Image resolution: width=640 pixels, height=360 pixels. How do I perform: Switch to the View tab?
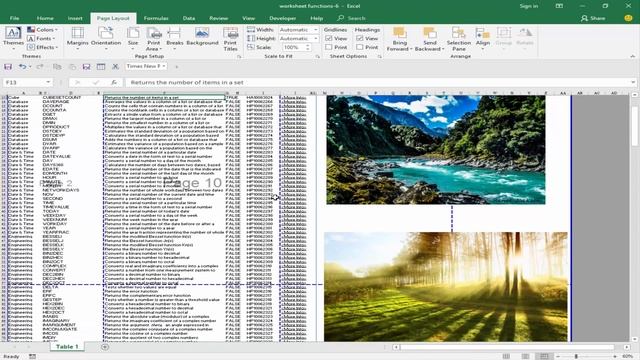pyautogui.click(x=248, y=18)
